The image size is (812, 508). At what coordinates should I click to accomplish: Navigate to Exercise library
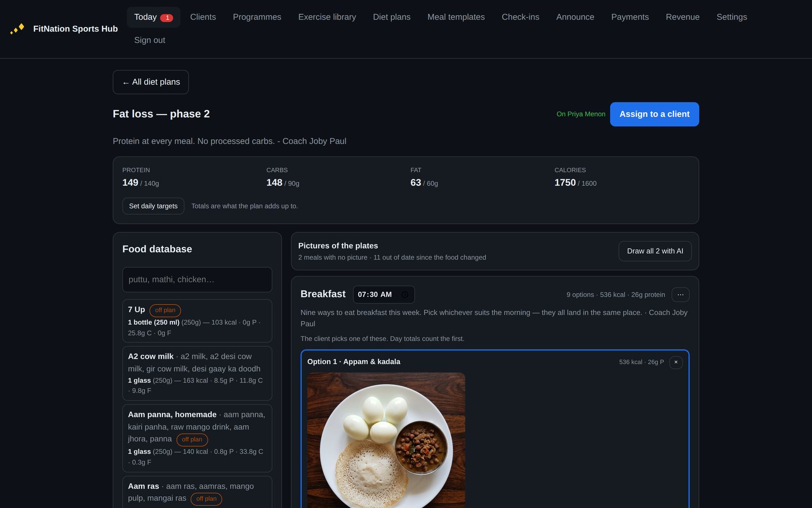coord(327,17)
